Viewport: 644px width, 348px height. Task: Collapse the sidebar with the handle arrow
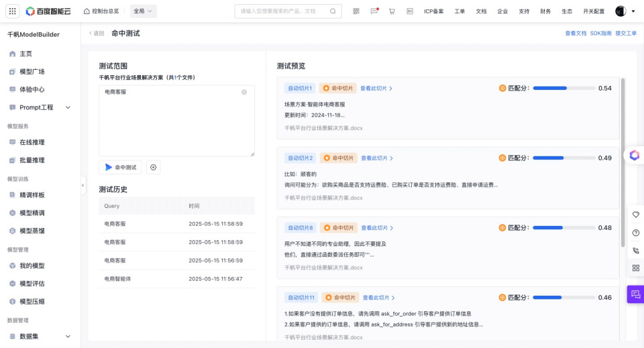pos(83,185)
